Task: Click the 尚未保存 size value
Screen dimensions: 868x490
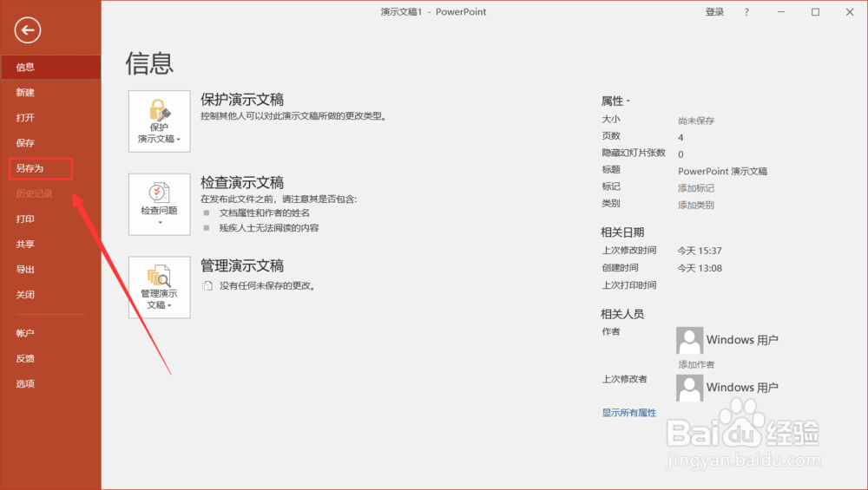Action: pos(696,121)
